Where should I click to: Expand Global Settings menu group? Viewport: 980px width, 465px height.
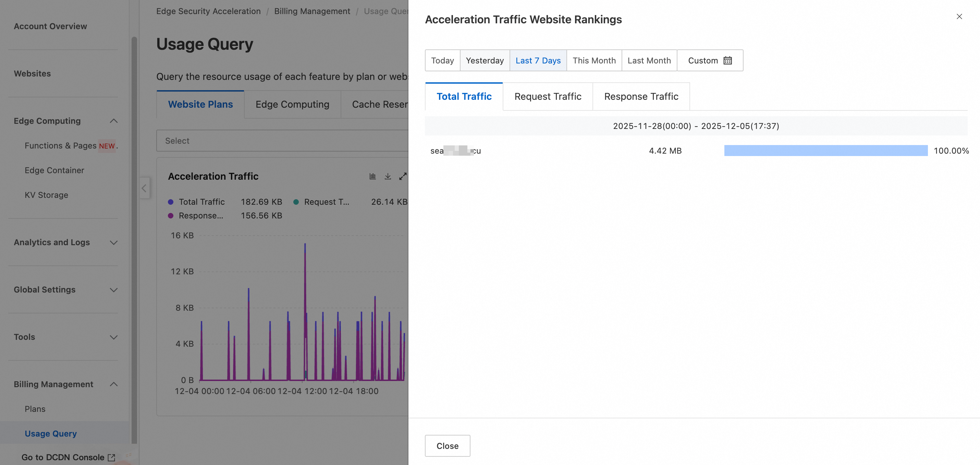point(113,290)
